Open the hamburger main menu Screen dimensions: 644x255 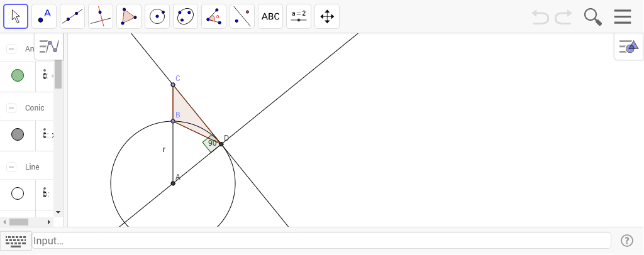coord(623,17)
